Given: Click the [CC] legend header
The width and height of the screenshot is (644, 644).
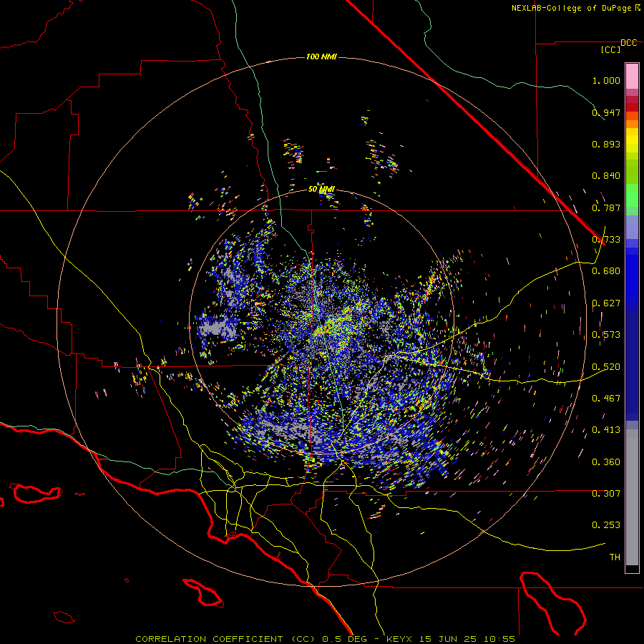Looking at the screenshot, I should (x=610, y=49).
